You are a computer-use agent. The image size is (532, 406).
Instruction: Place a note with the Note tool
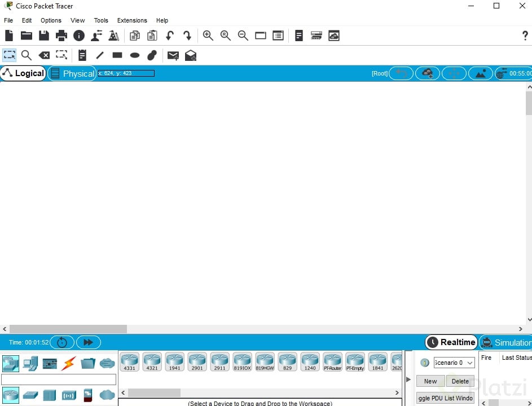click(82, 55)
